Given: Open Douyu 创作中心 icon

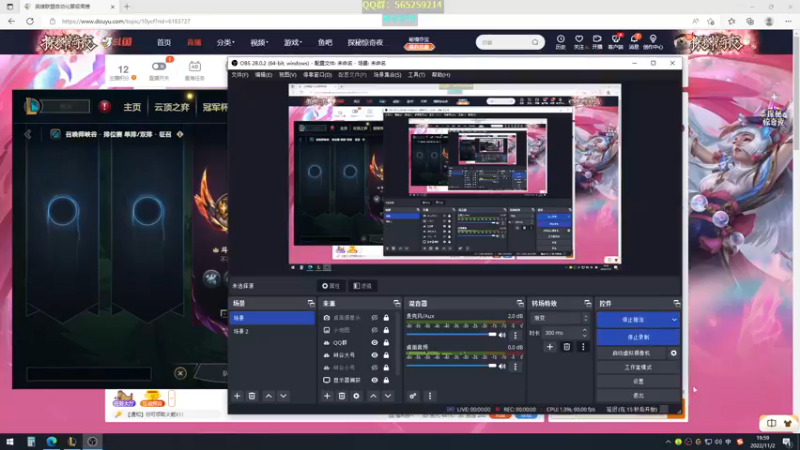Looking at the screenshot, I should click(653, 42).
